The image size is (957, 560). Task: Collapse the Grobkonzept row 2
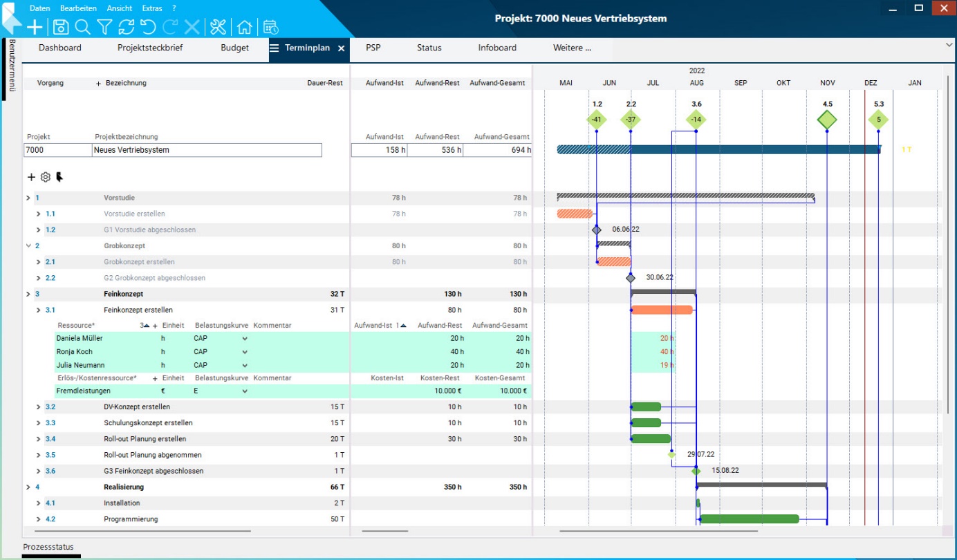tap(28, 246)
